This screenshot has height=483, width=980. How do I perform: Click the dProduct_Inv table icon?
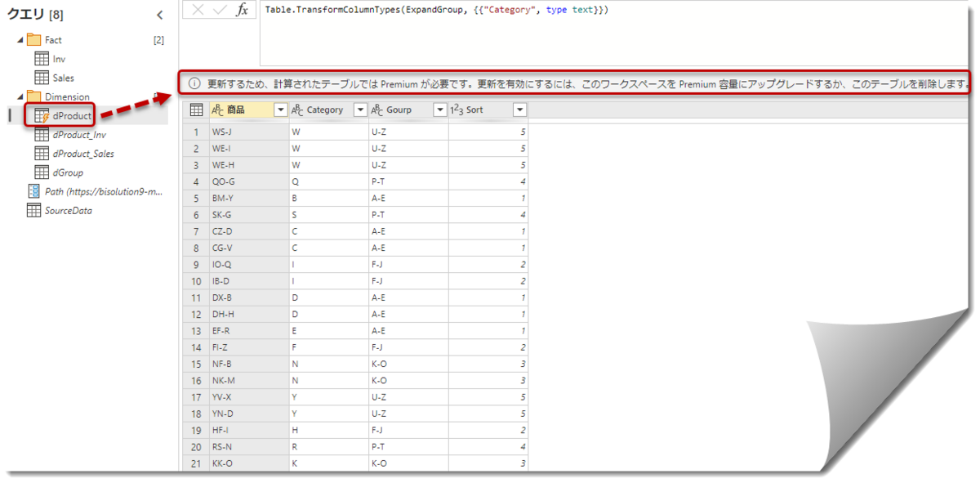(x=42, y=135)
